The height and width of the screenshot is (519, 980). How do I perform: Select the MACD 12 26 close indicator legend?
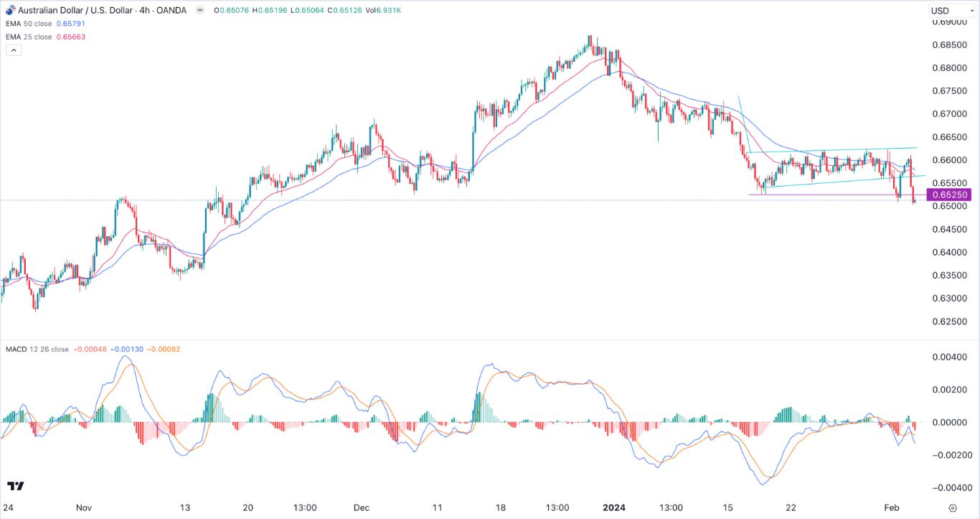[x=37, y=350]
